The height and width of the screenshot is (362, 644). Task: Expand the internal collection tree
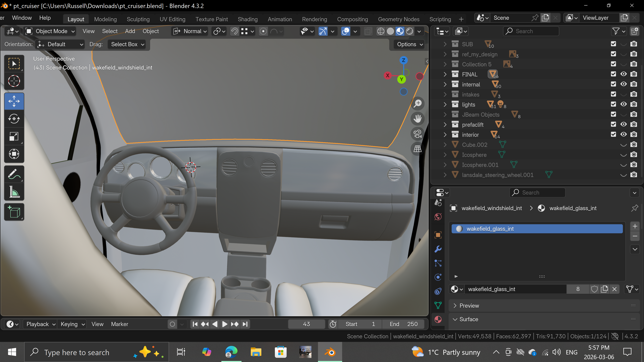pyautogui.click(x=445, y=84)
